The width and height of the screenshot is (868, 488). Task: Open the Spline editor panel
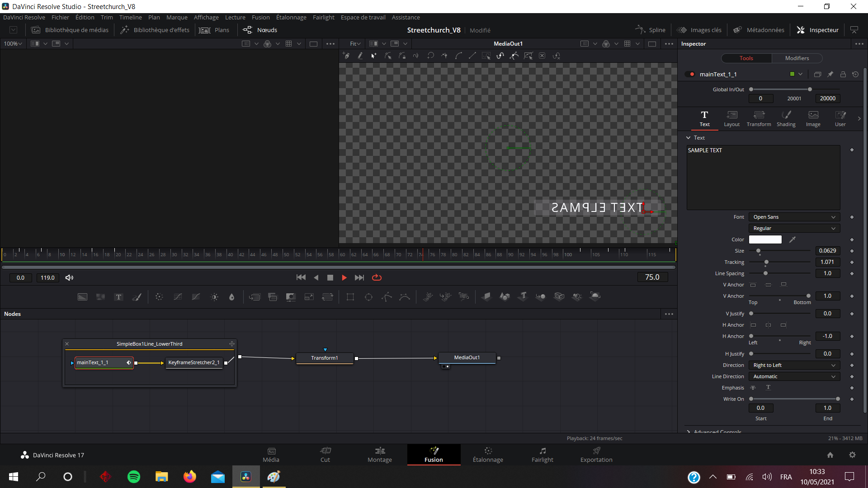click(x=650, y=30)
